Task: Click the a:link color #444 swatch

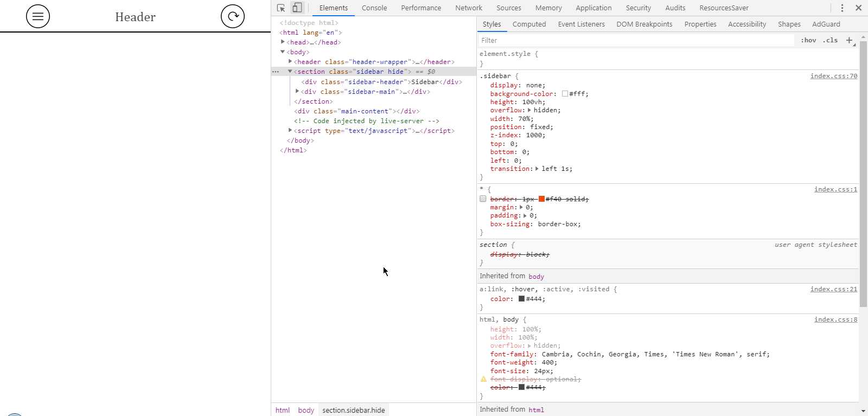Action: [x=521, y=299]
